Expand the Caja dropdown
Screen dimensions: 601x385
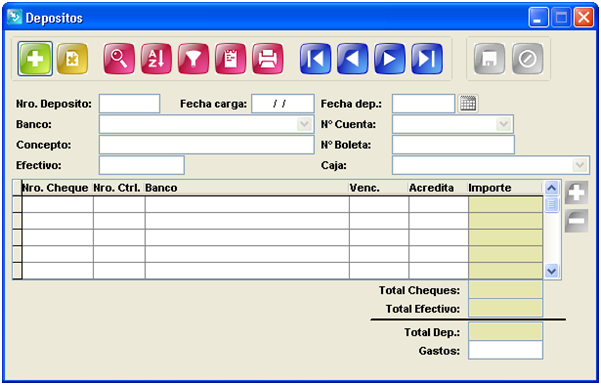[x=580, y=165]
